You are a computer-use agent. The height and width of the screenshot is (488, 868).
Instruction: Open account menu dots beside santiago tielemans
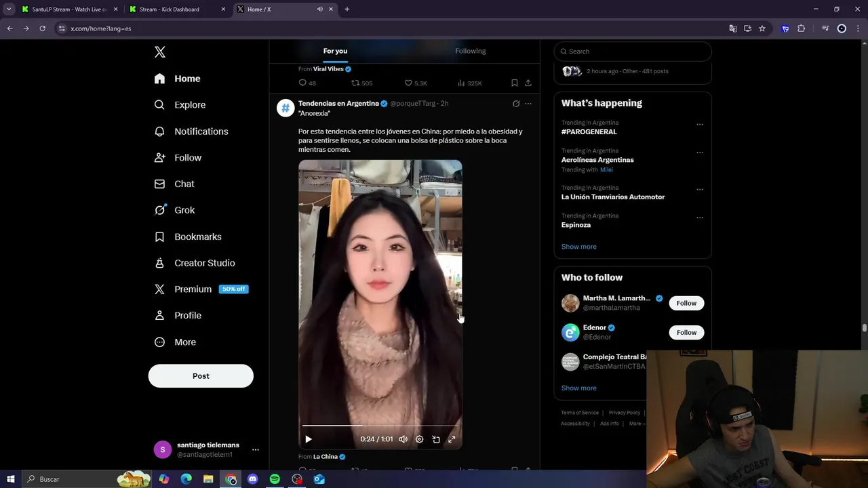pos(255,449)
